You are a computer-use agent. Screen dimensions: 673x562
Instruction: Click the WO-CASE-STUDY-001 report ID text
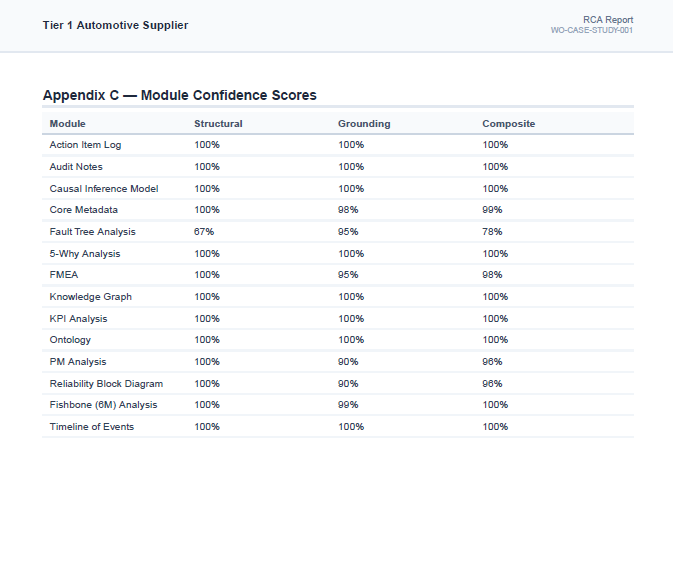592,30
